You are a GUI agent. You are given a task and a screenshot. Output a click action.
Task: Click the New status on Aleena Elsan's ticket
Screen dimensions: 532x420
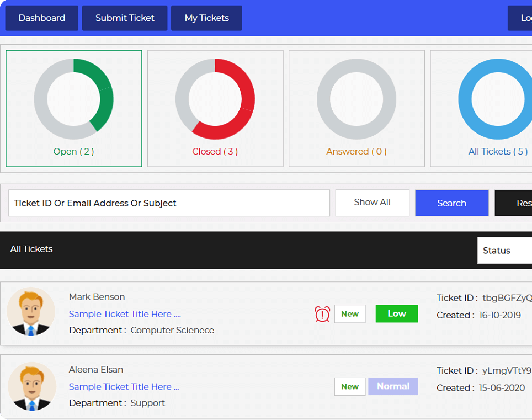click(350, 386)
